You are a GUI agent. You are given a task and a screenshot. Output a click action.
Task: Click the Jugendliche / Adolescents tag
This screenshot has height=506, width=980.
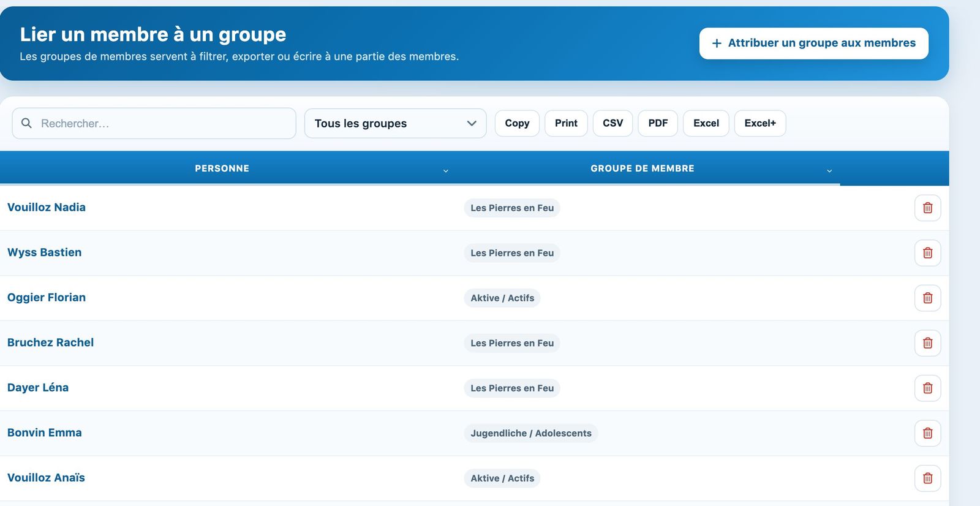(531, 433)
